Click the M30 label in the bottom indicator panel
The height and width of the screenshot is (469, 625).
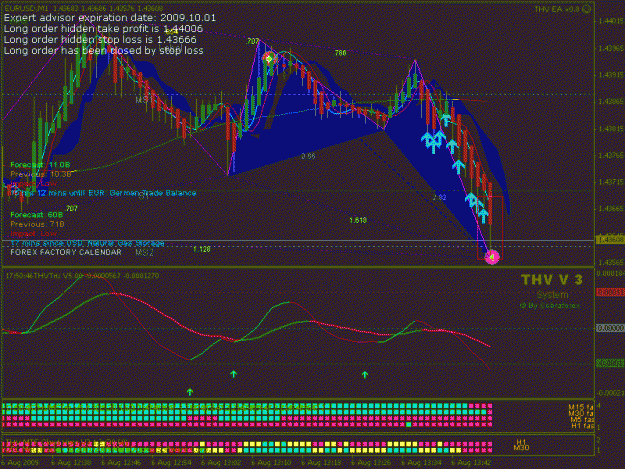(x=521, y=447)
